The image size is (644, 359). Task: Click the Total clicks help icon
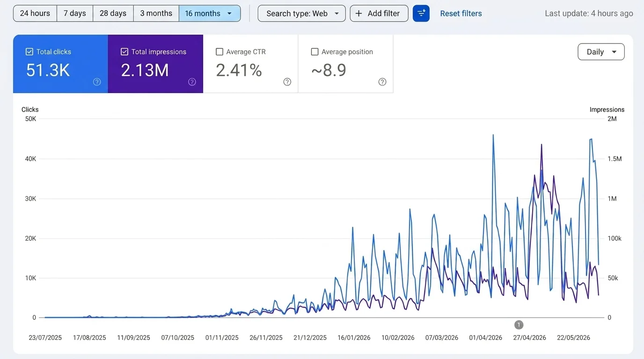coord(97,82)
